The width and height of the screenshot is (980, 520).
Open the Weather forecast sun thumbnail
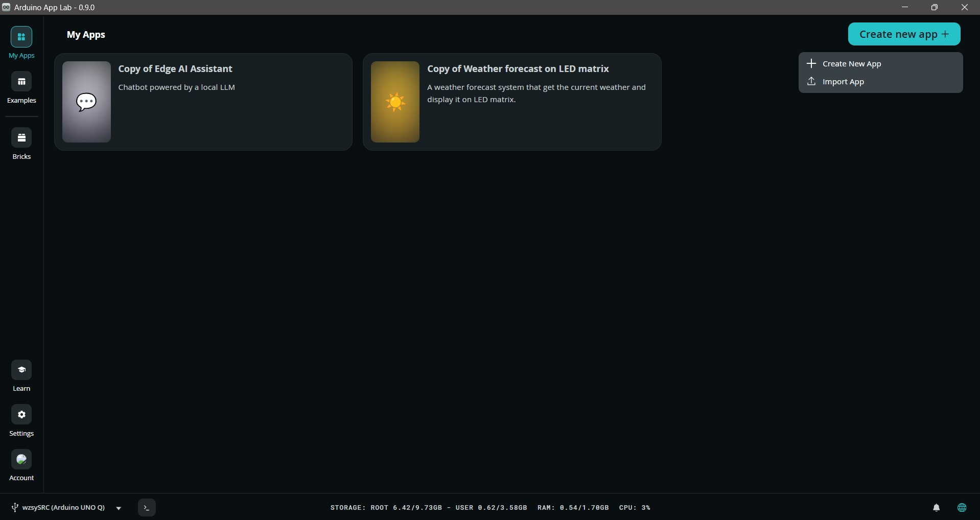[x=395, y=102]
